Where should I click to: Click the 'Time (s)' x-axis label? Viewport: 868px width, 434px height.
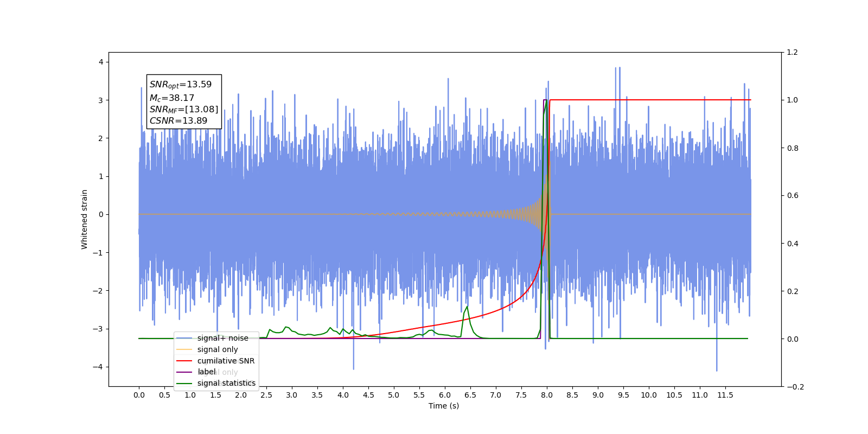pos(444,406)
